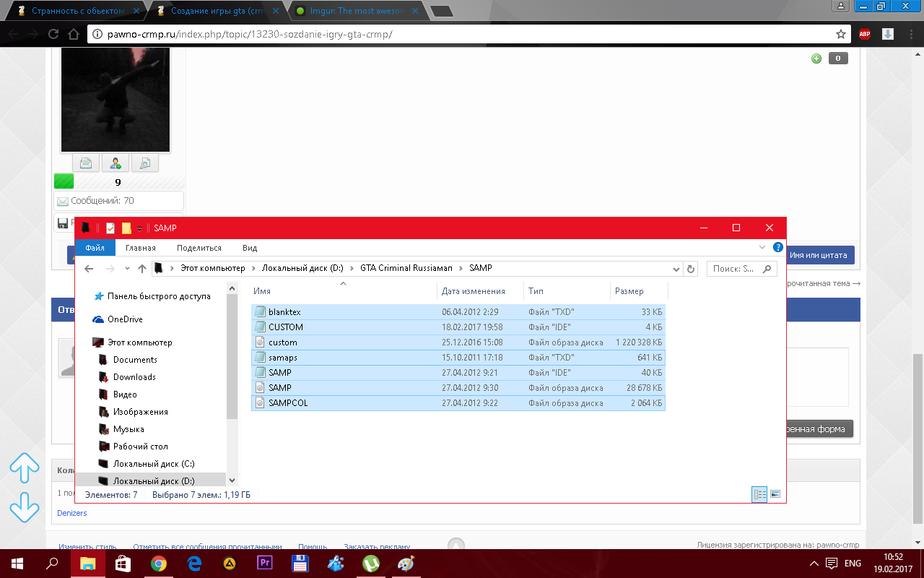Click GTA Criminal Russiaмап breadcrumb segment
924x578 pixels.
(x=406, y=268)
